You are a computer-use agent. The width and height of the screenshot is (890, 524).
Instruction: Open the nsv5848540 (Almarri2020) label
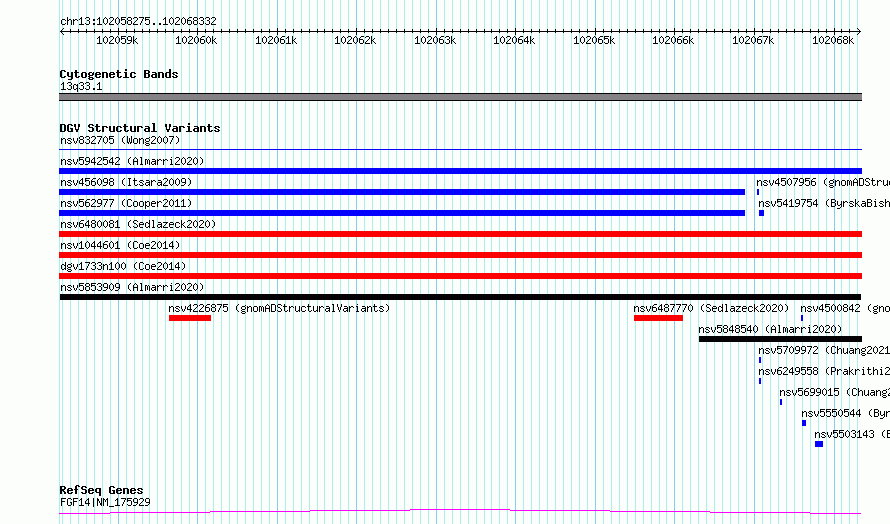pyautogui.click(x=770, y=329)
